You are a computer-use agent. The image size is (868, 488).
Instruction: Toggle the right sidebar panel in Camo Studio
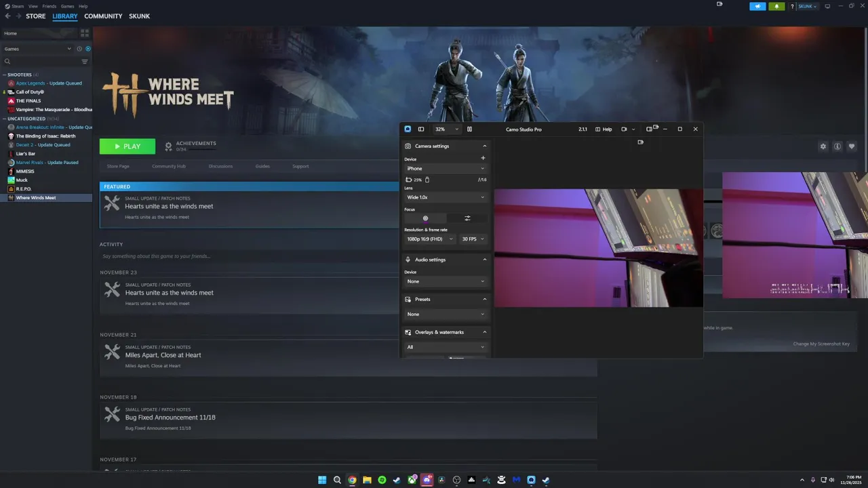point(649,129)
